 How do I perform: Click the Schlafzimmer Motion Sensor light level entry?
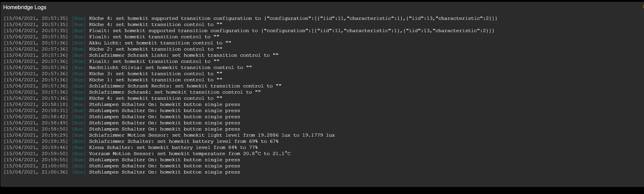pos(212,135)
